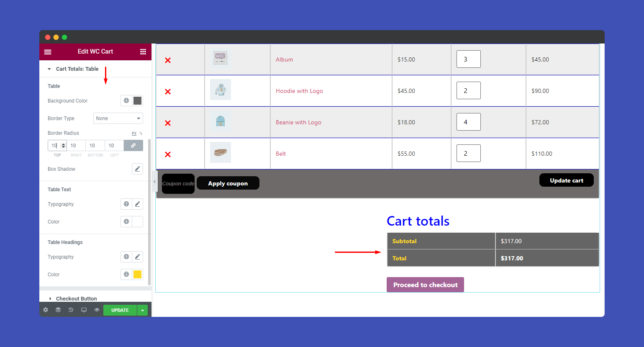Collapse the editor panel handle
644x347 pixels.
(154, 182)
